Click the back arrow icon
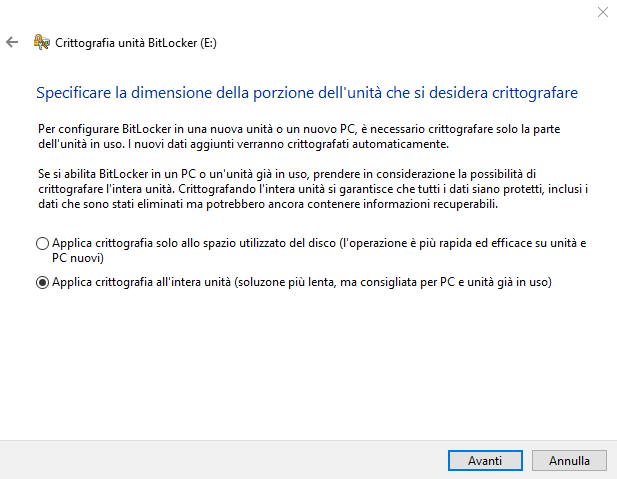The image size is (617, 479). pos(12,42)
